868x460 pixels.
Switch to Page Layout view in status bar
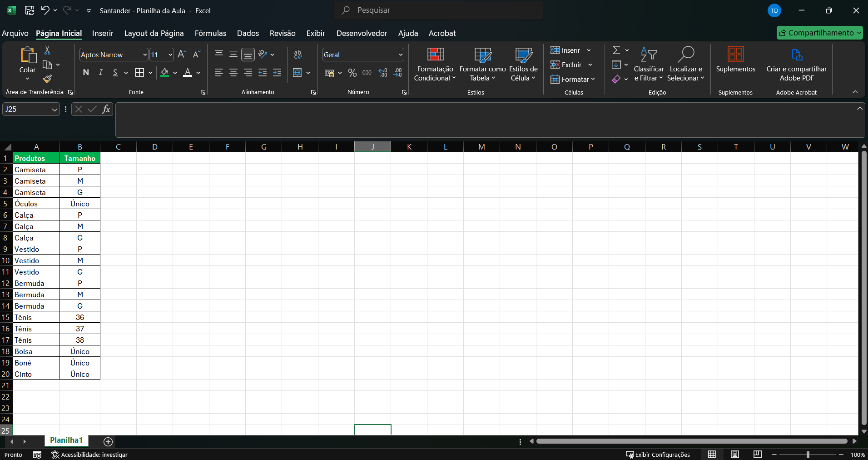[x=734, y=455]
